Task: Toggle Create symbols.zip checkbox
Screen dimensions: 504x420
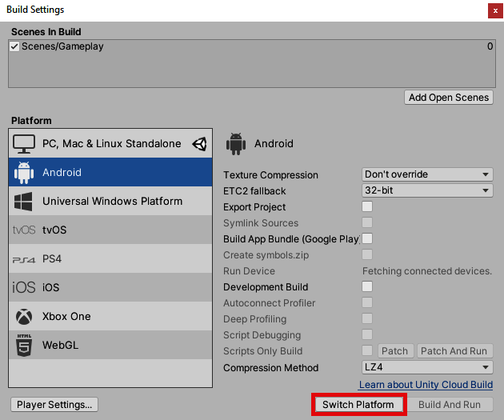Action: (367, 254)
